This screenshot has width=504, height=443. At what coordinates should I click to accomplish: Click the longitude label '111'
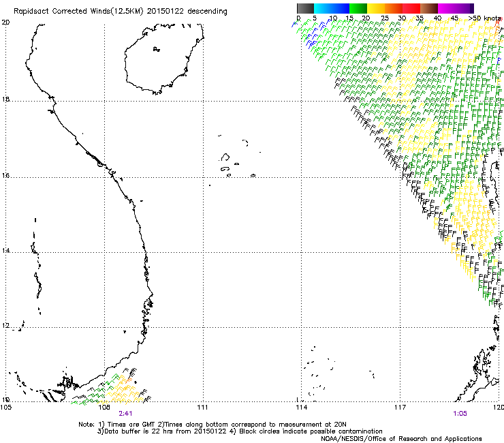(x=202, y=408)
